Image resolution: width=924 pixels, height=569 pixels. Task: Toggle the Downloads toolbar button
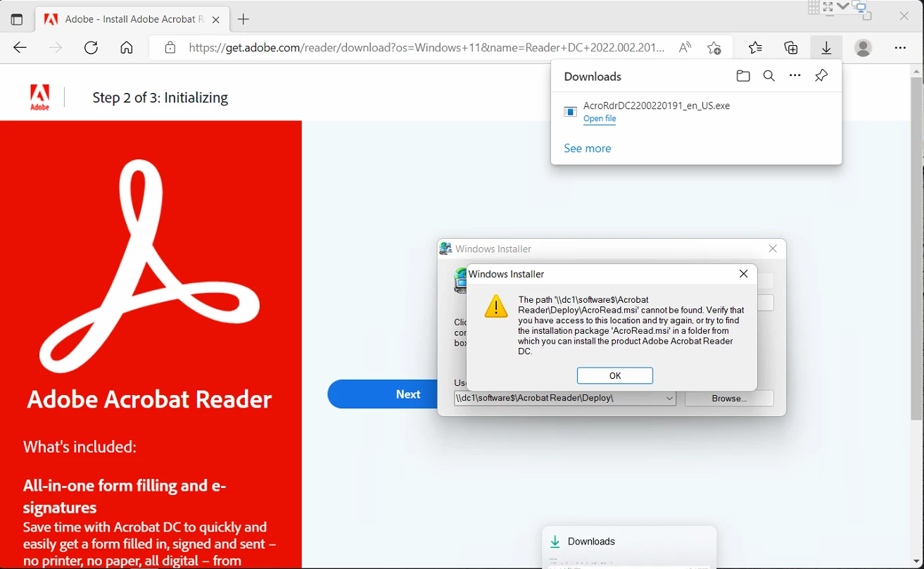click(826, 48)
